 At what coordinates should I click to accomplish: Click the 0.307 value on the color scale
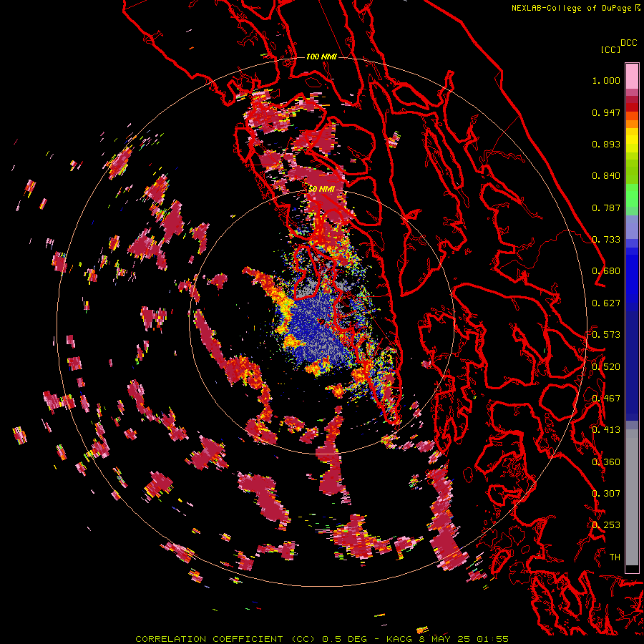coord(606,494)
